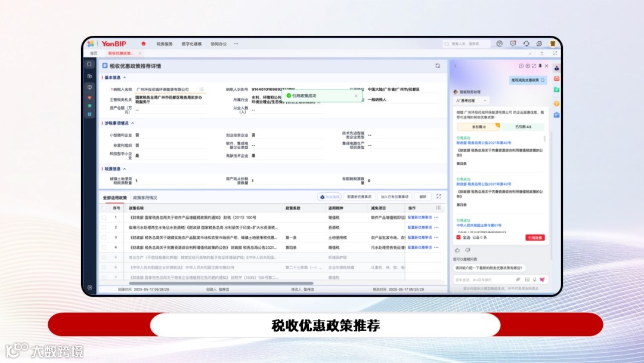Screen dimensions: 644x363
Task: Check the checkbox for row 2
Action: coord(104,227)
